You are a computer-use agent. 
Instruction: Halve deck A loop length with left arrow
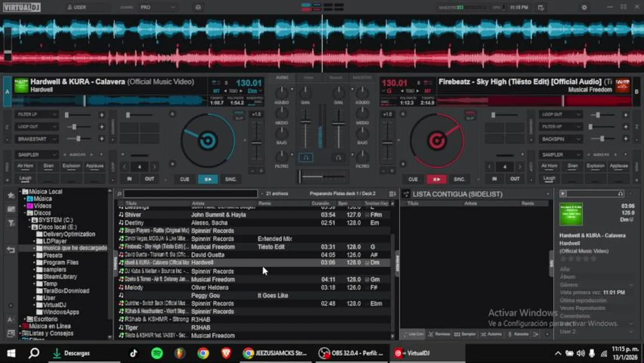[x=124, y=166]
